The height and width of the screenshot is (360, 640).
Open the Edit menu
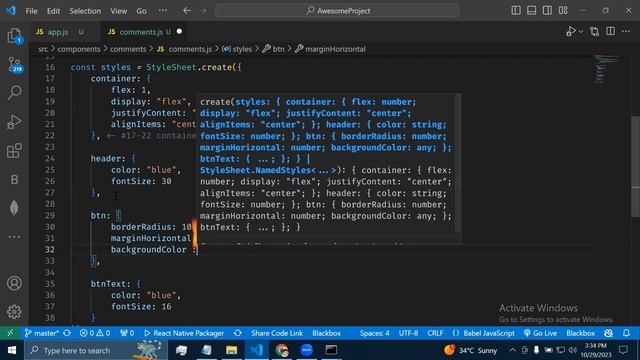click(x=53, y=11)
